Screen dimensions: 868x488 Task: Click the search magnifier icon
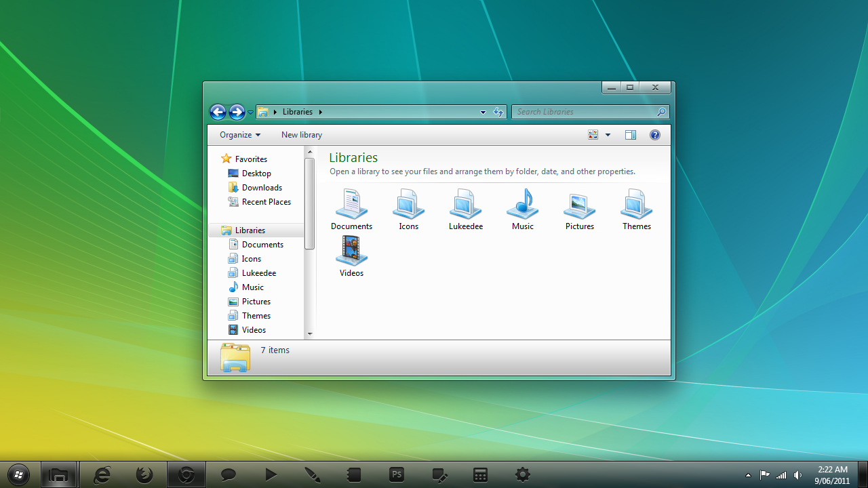point(661,112)
